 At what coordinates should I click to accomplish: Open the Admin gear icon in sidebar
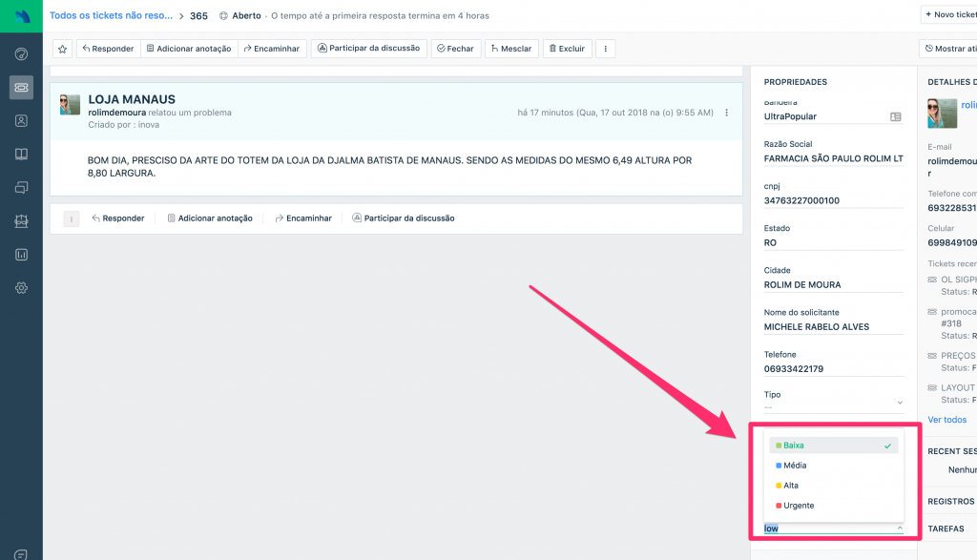[x=21, y=288]
